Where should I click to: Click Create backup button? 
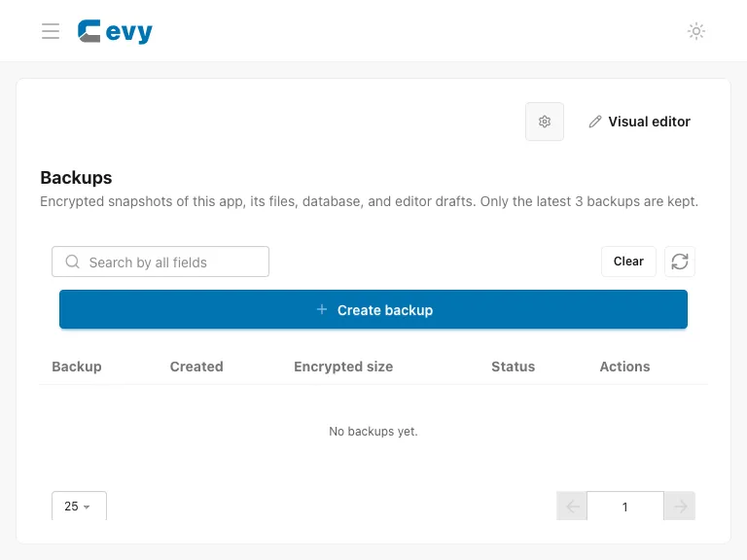point(373,309)
